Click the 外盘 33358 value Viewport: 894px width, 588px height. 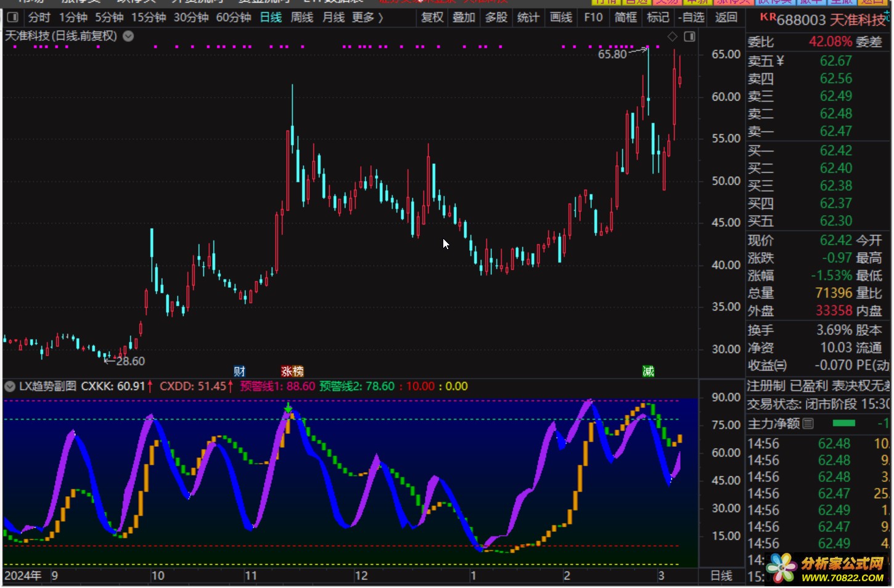834,310
